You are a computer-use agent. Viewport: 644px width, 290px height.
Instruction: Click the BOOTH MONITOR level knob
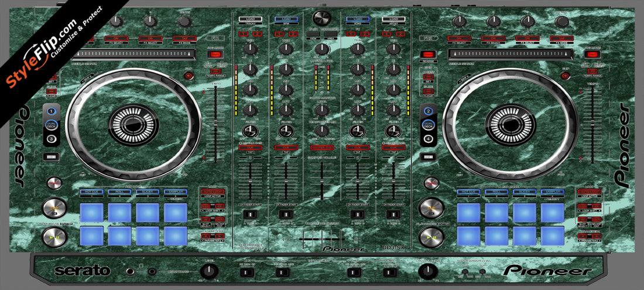pyautogui.click(x=321, y=110)
